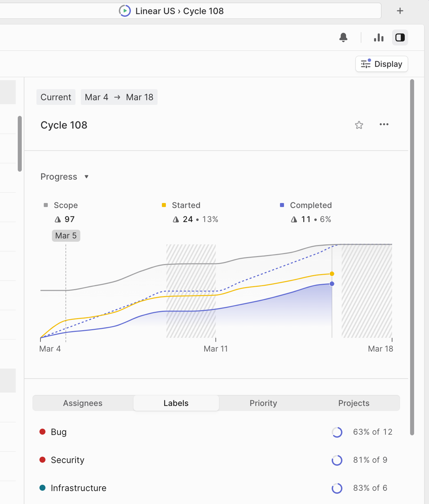The width and height of the screenshot is (429, 504).
Task: Favorite Cycle 108 with star icon
Action: (359, 125)
